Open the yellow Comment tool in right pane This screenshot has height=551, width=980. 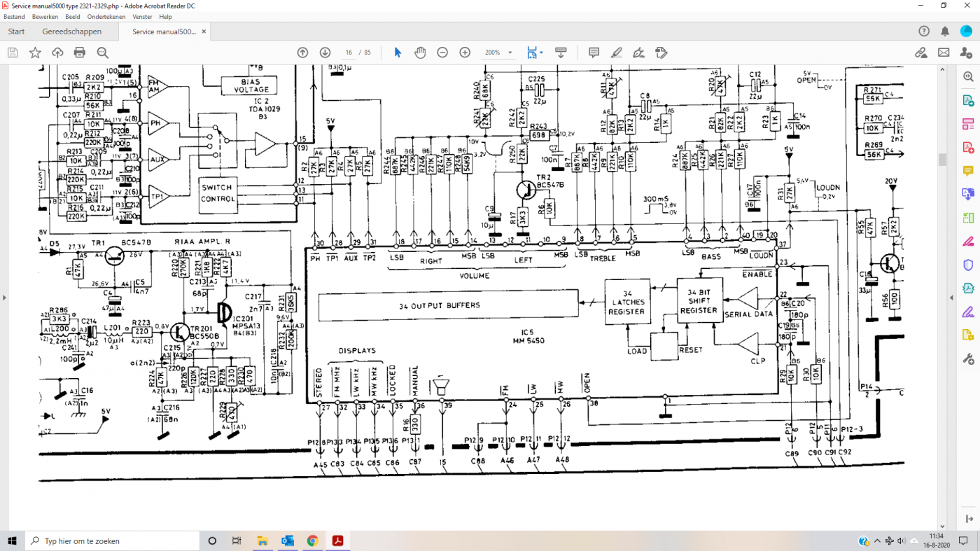[x=968, y=171]
